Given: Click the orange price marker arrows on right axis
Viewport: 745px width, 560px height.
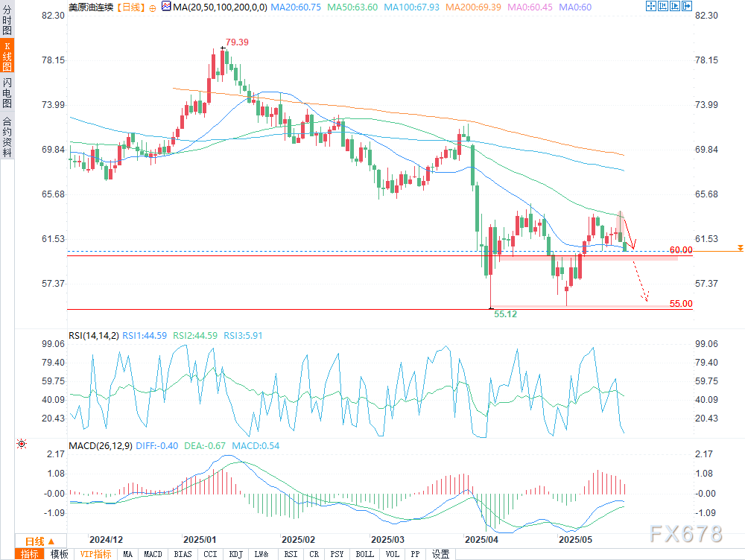Looking at the screenshot, I should (739, 246).
